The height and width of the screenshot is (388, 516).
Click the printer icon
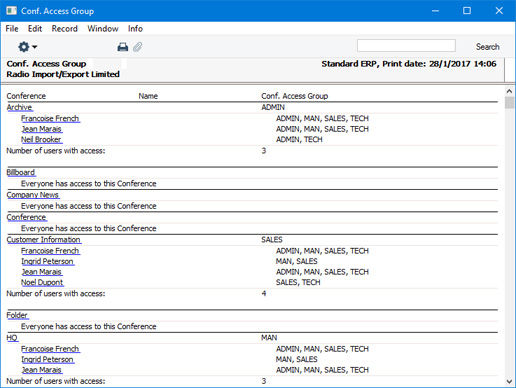pos(123,47)
